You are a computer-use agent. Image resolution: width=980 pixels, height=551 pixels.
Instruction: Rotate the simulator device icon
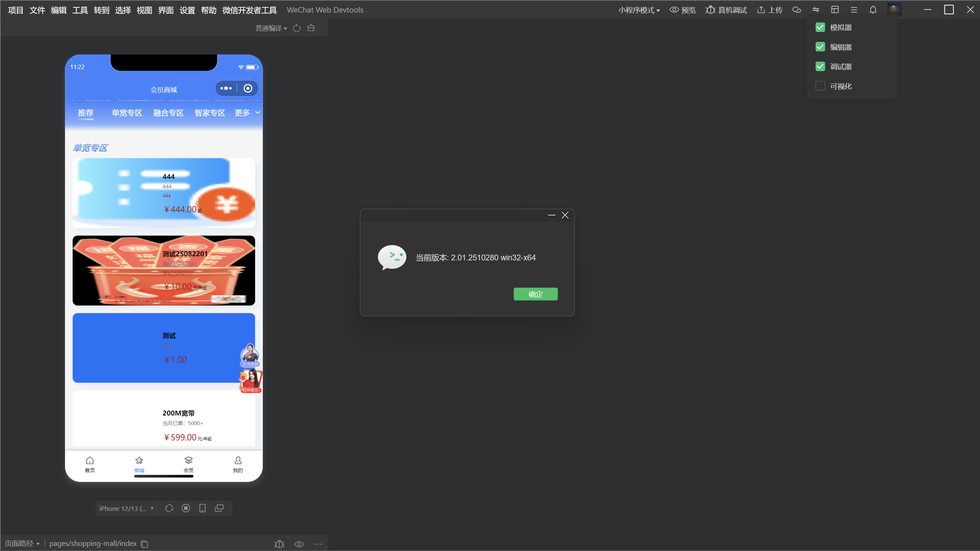click(x=169, y=508)
